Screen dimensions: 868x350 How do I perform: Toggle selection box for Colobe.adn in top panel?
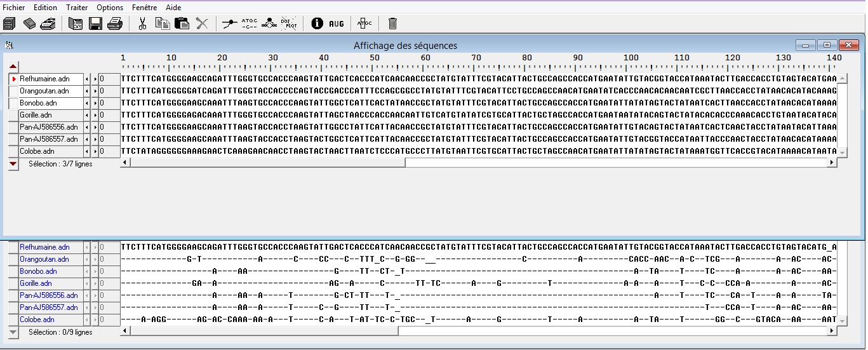(13, 151)
